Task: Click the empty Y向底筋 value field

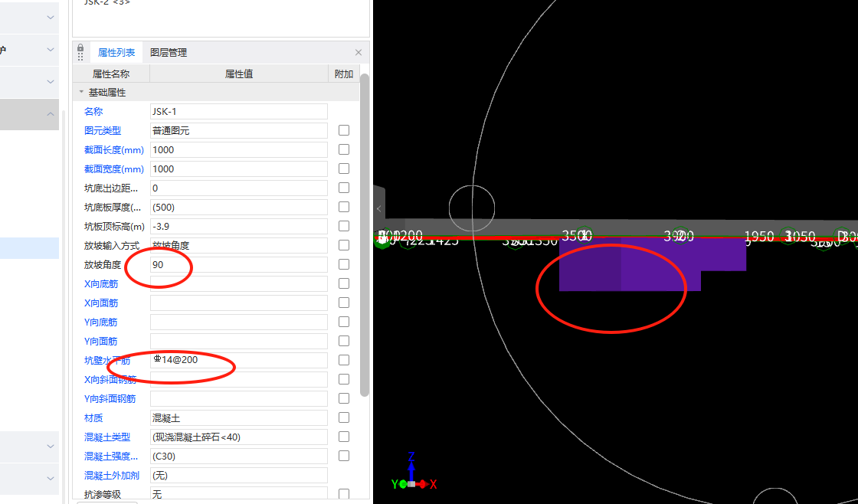Action: point(238,322)
